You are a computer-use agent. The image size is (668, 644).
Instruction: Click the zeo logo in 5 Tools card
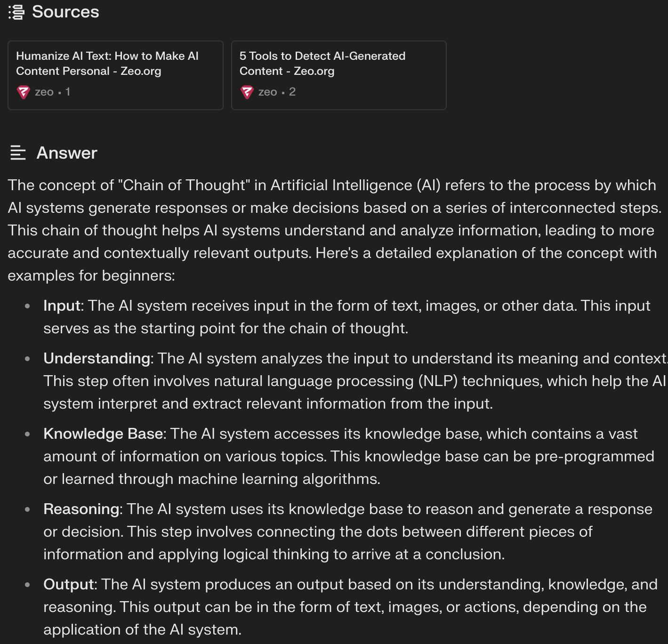[247, 92]
